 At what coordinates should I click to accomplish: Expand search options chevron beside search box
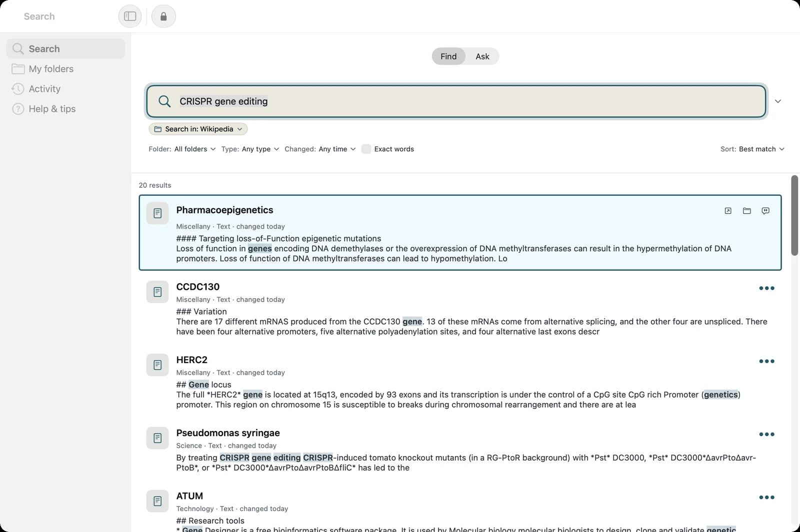pyautogui.click(x=778, y=101)
